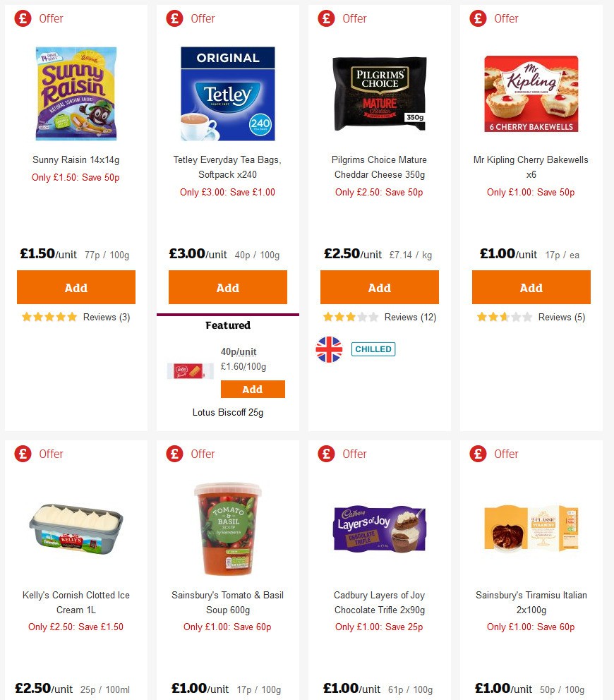This screenshot has height=700, width=614.
Task: Click the five-star rating under Sunny Raisin
Action: pyautogui.click(x=49, y=318)
